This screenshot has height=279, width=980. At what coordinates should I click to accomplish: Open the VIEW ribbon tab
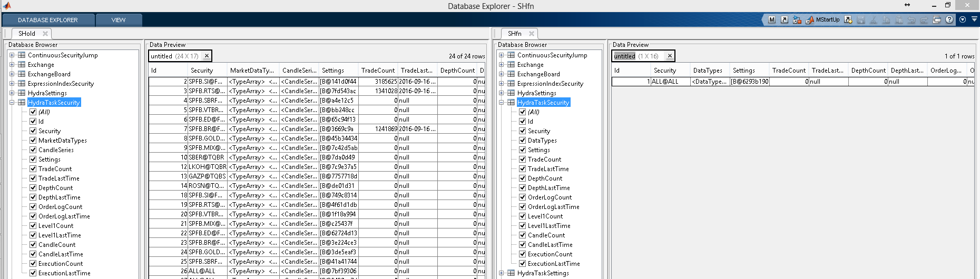click(119, 20)
